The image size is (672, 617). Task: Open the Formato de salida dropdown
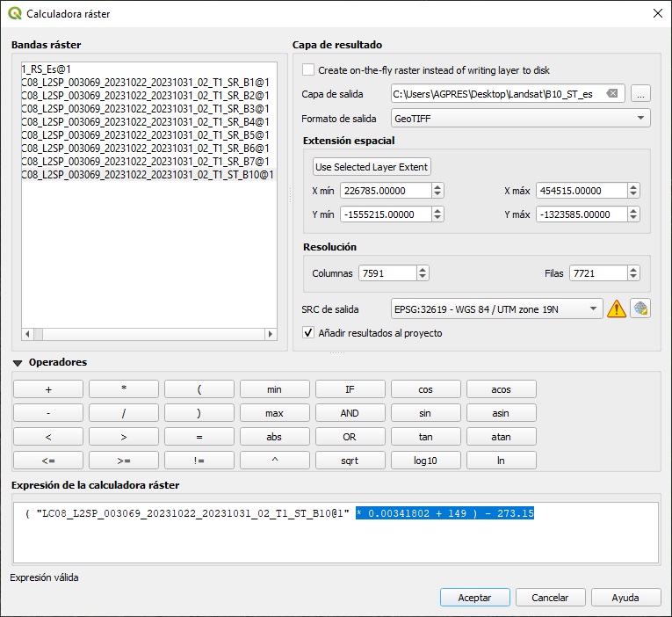click(520, 119)
